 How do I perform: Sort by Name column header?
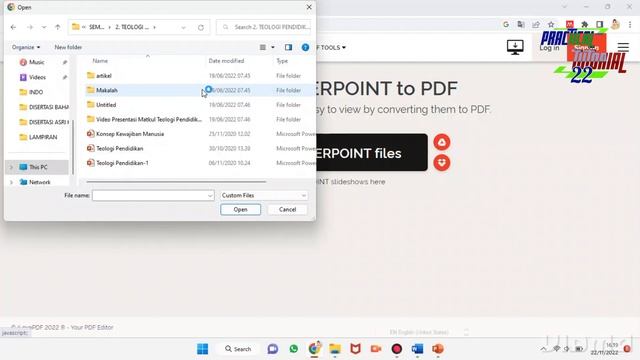pos(100,61)
